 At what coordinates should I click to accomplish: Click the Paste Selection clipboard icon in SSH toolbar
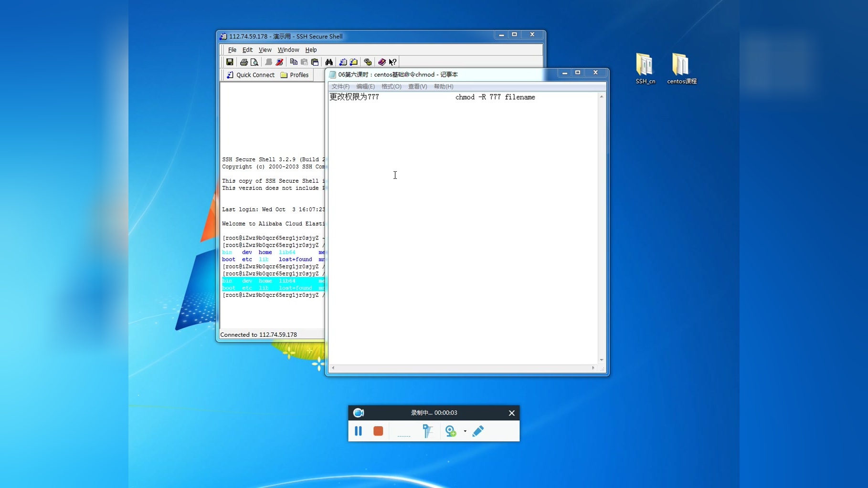(x=315, y=62)
